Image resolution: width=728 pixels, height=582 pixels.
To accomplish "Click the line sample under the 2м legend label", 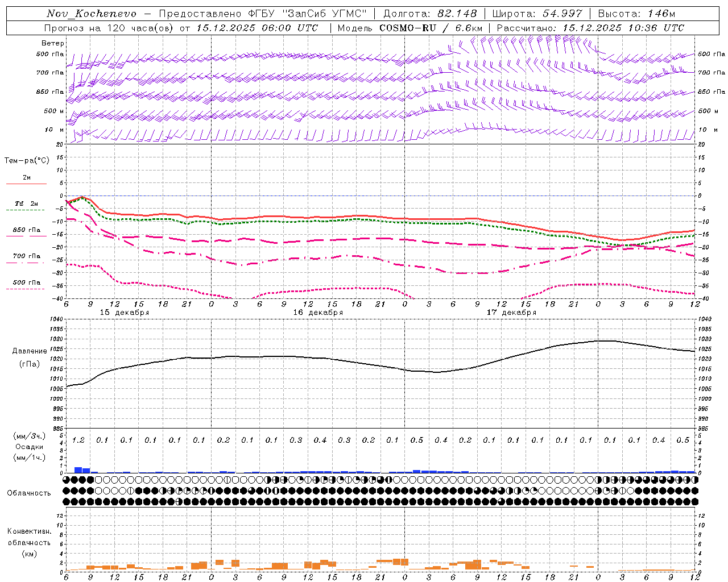I will (x=26, y=184).
